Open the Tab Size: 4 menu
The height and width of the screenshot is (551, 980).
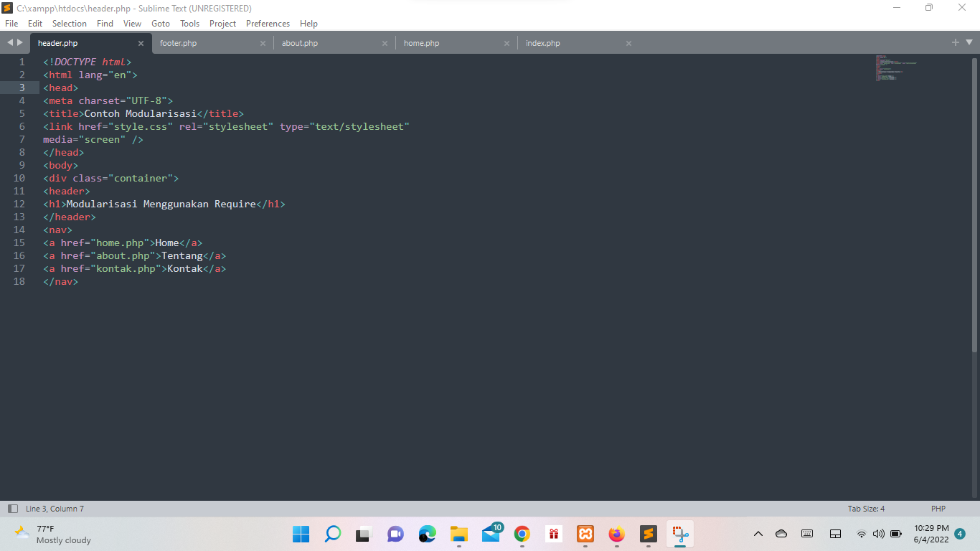[866, 508]
